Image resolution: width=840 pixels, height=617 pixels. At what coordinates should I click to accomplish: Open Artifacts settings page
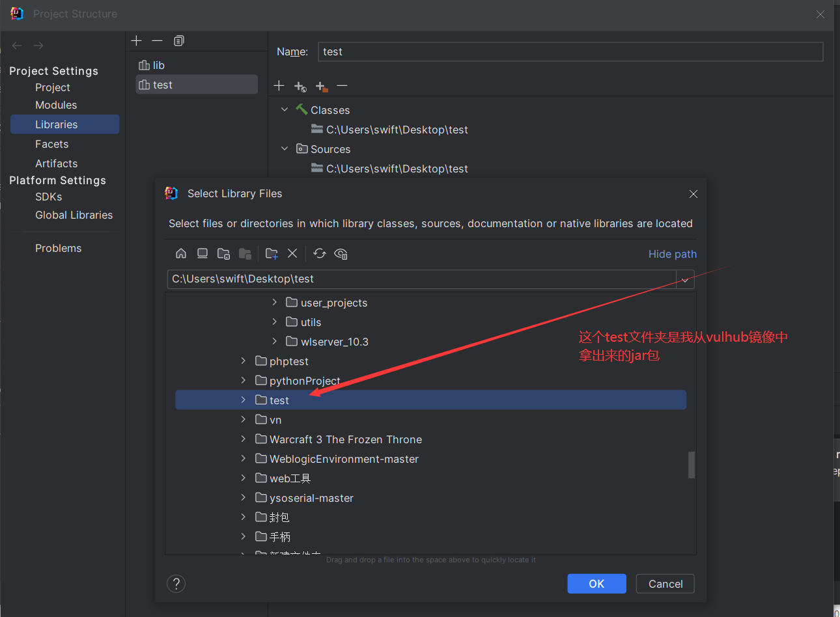point(56,163)
